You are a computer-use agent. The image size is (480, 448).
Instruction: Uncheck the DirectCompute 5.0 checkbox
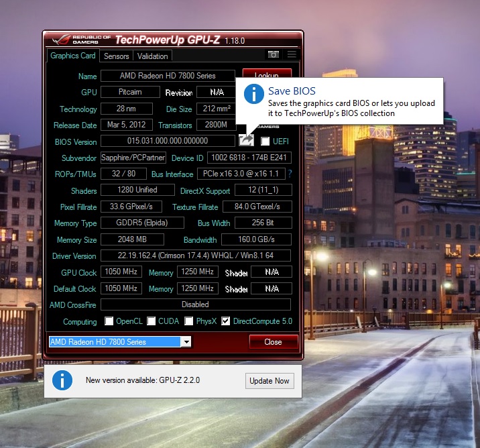click(x=226, y=321)
